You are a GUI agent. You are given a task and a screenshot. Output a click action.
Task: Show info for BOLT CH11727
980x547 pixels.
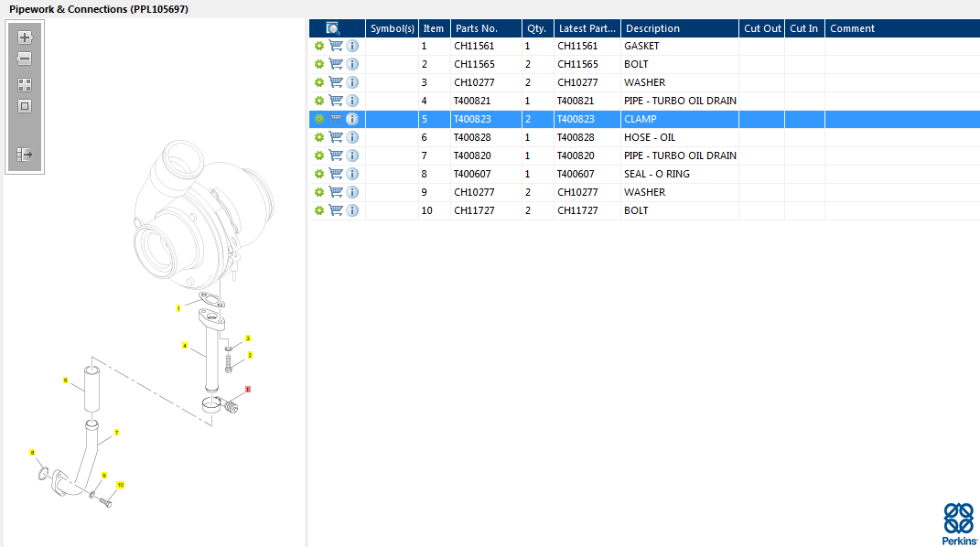(x=352, y=210)
